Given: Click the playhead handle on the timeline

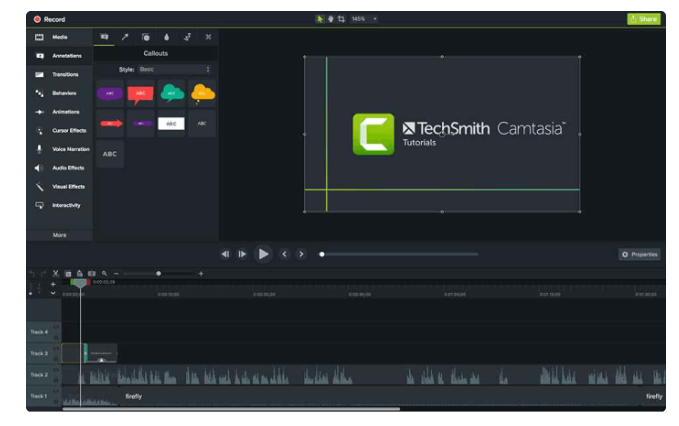Looking at the screenshot, I should pos(80,283).
